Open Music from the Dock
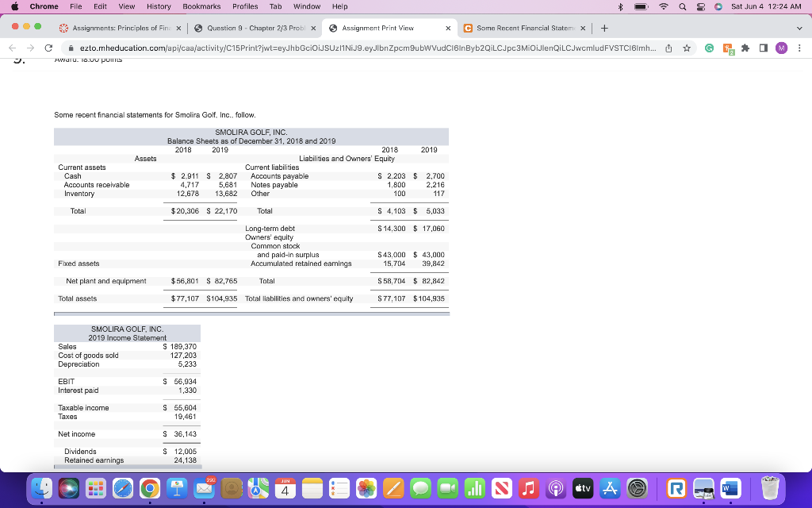The image size is (812, 508). [528, 488]
